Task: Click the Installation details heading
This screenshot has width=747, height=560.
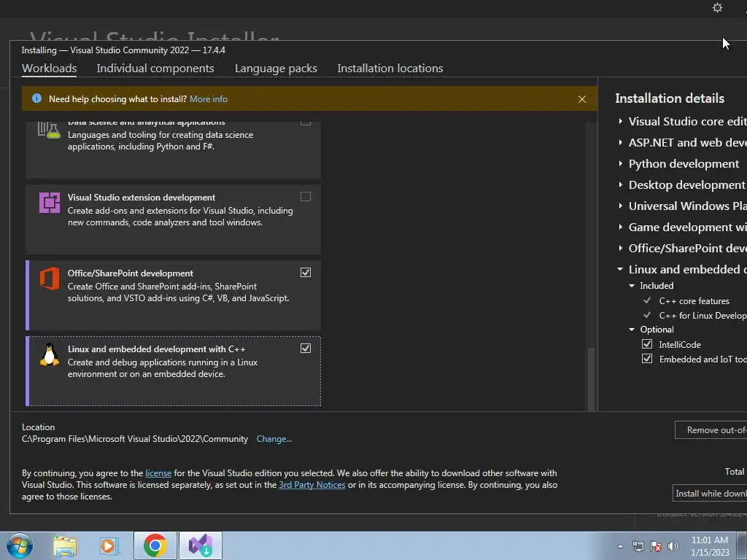Action: pyautogui.click(x=670, y=98)
